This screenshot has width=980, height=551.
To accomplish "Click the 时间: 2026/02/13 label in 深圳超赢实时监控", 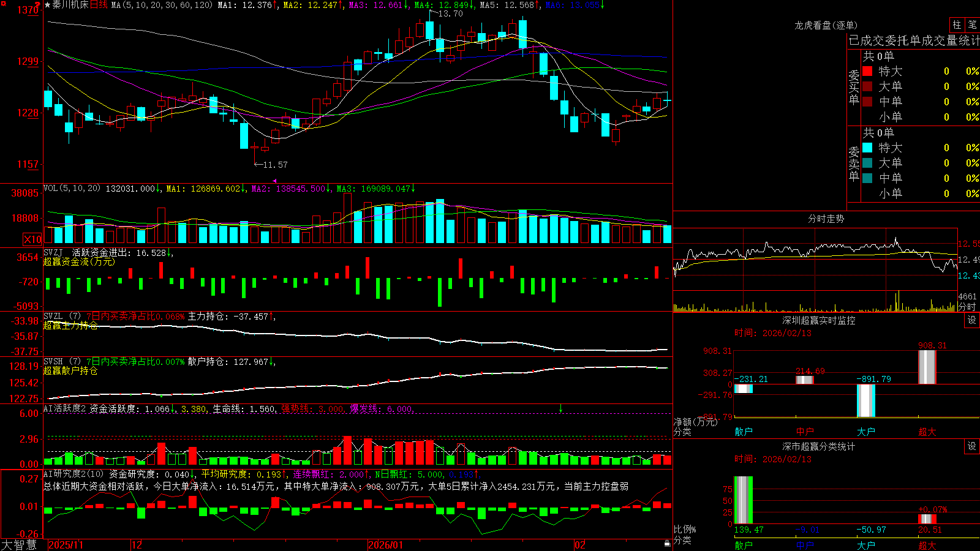I will click(772, 333).
